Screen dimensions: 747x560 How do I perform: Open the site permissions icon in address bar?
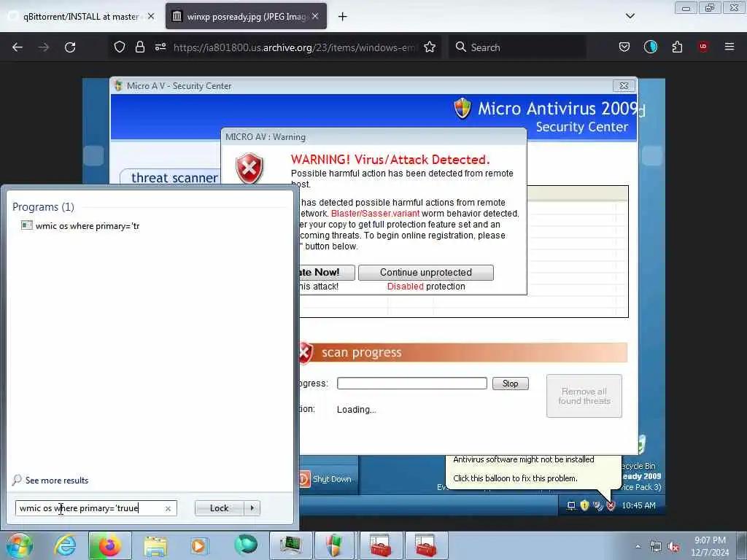tap(160, 47)
